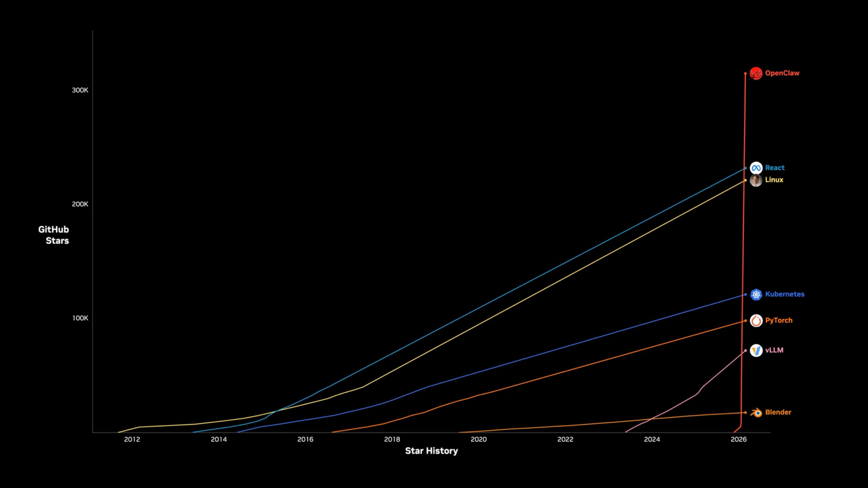Select the Kubernetes series label
Image resolution: width=868 pixels, height=488 pixels.
(x=785, y=294)
